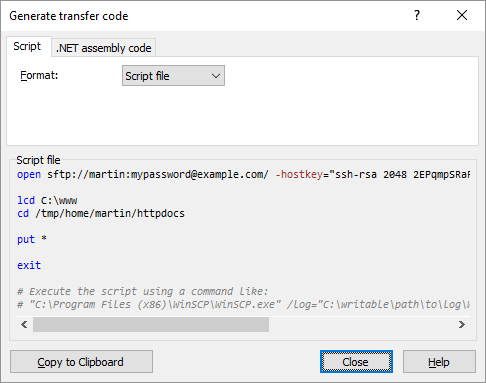
Task: Close dialog with the X icon
Action: [x=462, y=15]
